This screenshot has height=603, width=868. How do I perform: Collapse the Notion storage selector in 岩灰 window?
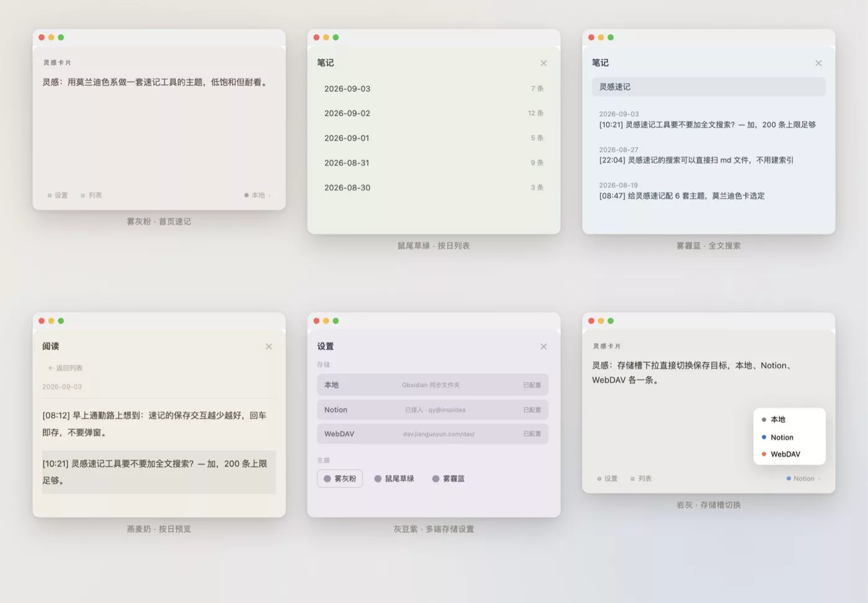[x=803, y=479]
